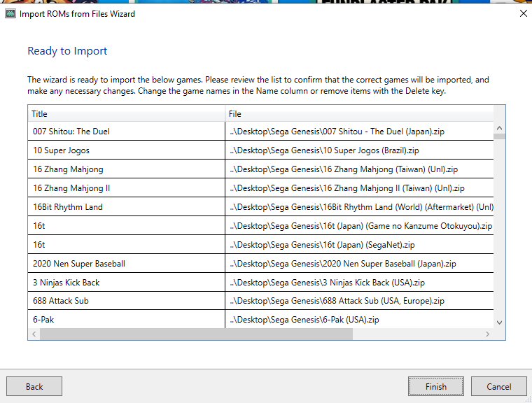The image size is (532, 403).
Task: Click the vertical scrollbar thumb
Action: (499, 136)
